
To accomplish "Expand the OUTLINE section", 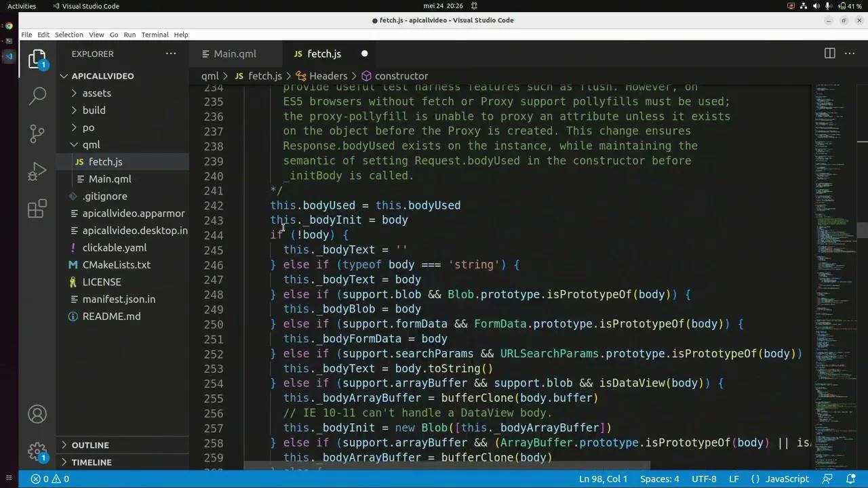I will 90,445.
